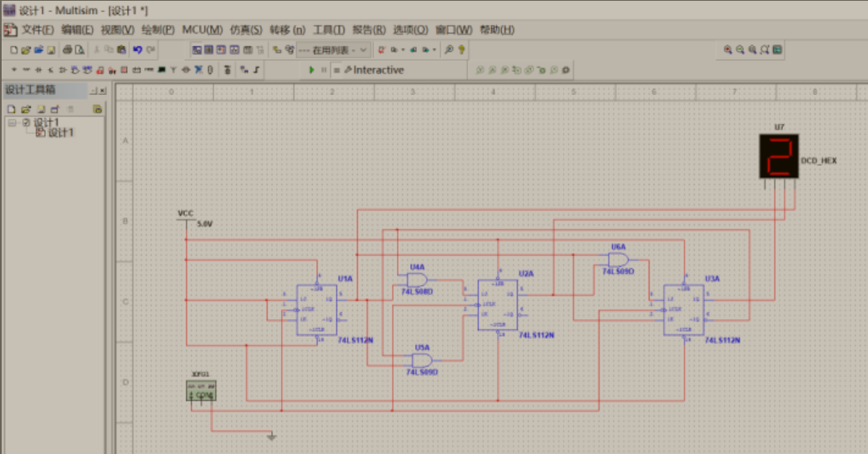Viewport: 868px width, 454px height.
Task: Select the U7 DCD_HEX seven-segment display
Action: point(778,157)
